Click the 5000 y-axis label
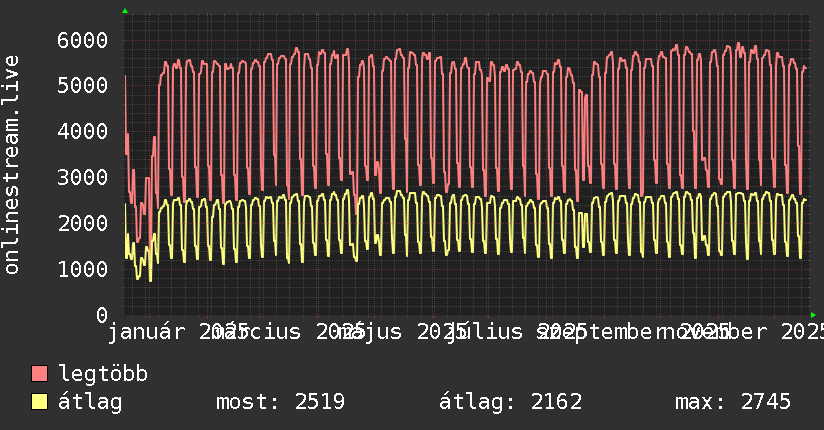Image resolution: width=824 pixels, height=430 pixels. coord(80,86)
